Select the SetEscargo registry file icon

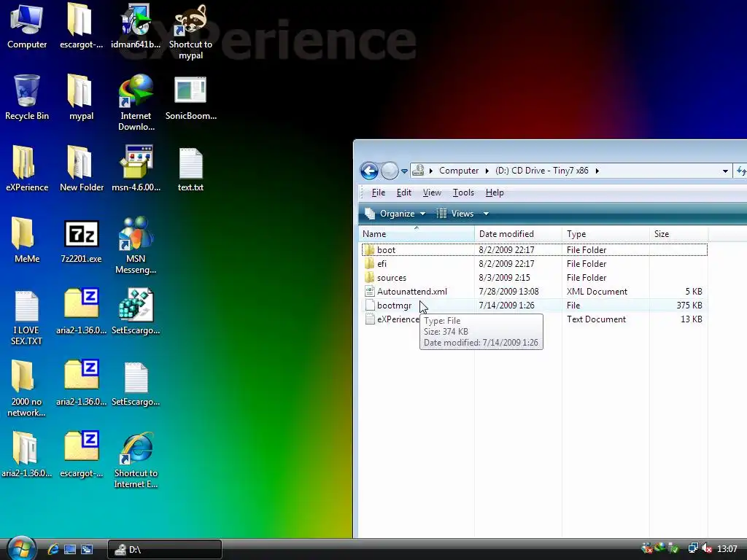pyautogui.click(x=136, y=312)
